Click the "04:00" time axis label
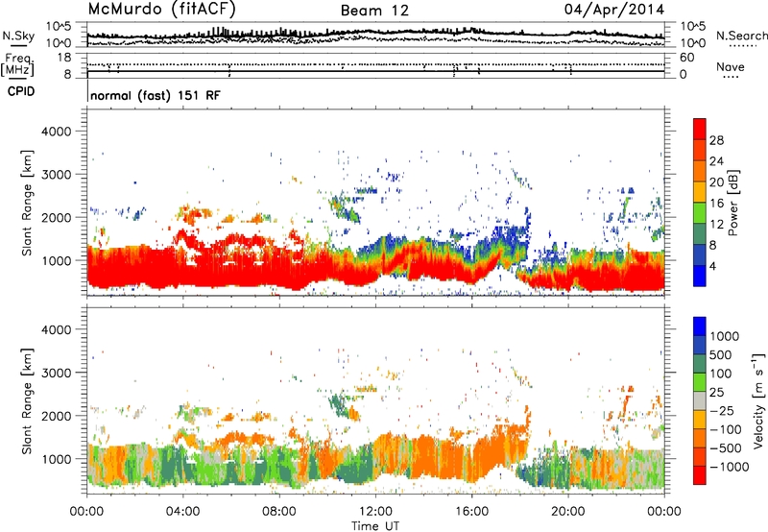The height and width of the screenshot is (532, 768). [x=182, y=512]
